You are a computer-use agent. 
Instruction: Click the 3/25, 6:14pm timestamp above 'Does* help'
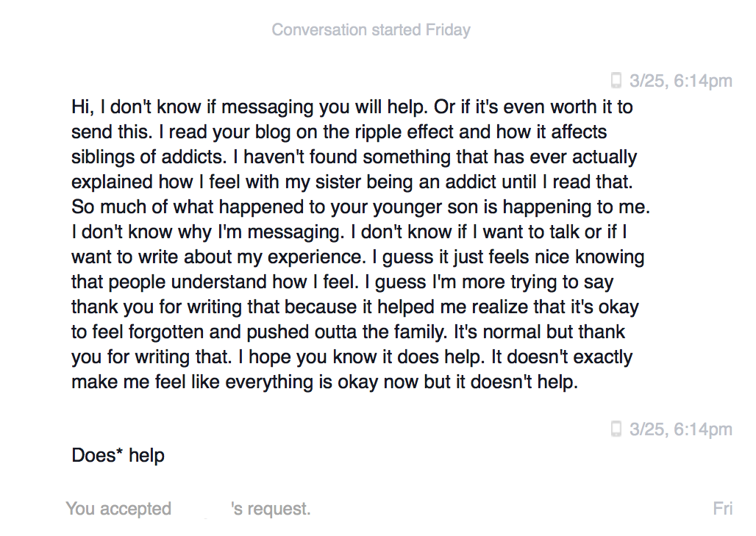pyautogui.click(x=680, y=429)
